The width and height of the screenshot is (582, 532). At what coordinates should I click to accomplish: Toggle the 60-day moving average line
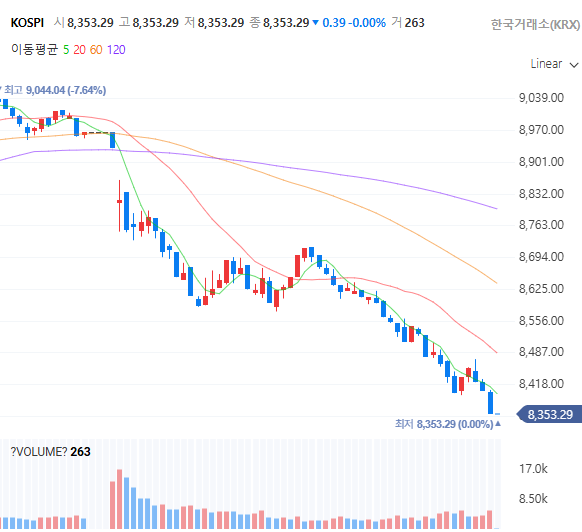coord(96,50)
